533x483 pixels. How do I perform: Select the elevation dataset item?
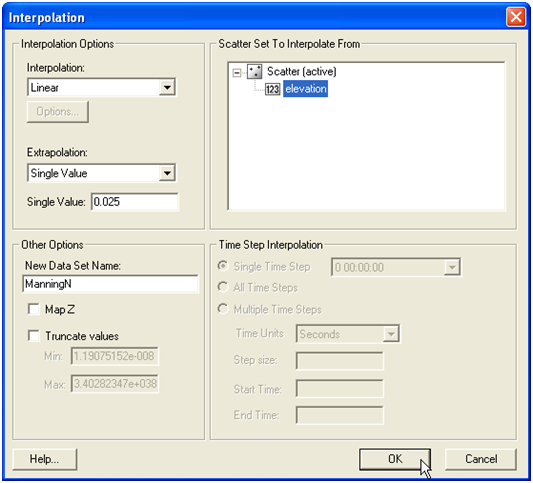[x=306, y=89]
